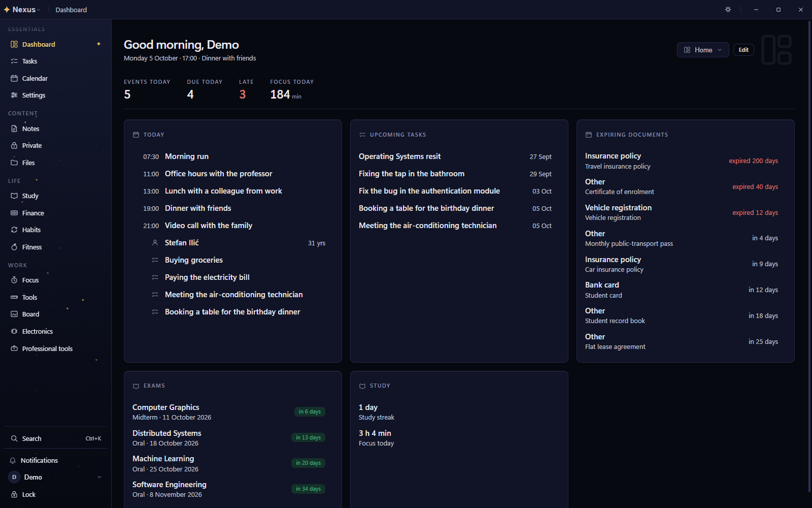Screen dimensions: 812x508
Task: Select Fixing the tap in the bathroom
Action: tap(455, 174)
